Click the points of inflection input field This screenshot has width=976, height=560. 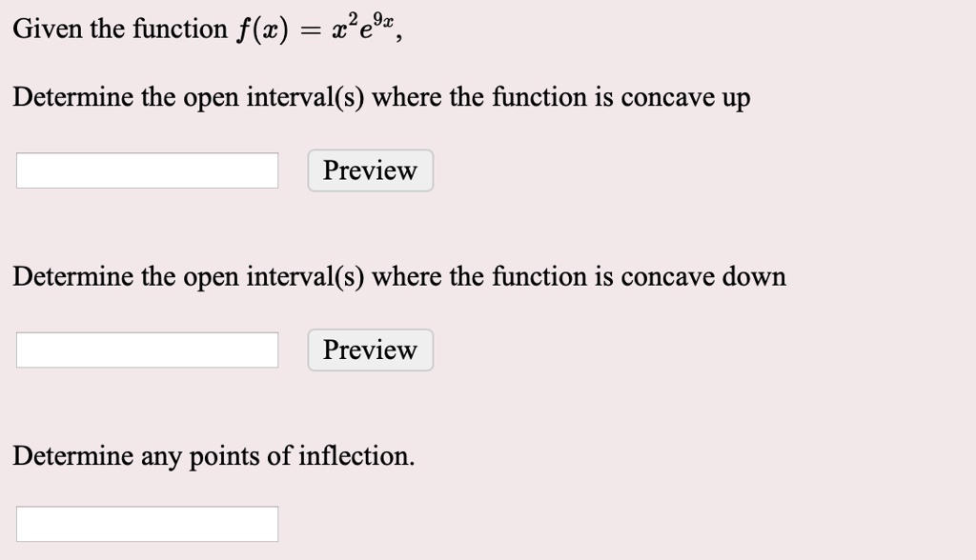(x=146, y=523)
